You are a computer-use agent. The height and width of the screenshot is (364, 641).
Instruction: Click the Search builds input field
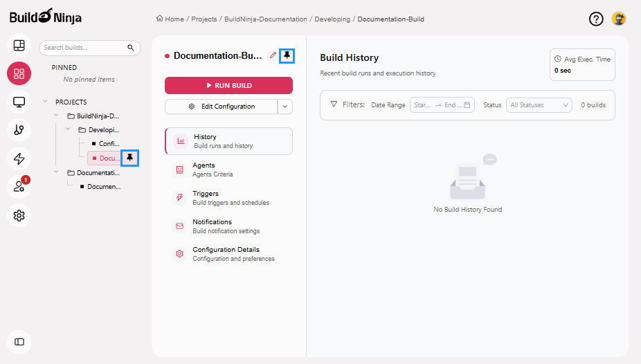pos(83,48)
